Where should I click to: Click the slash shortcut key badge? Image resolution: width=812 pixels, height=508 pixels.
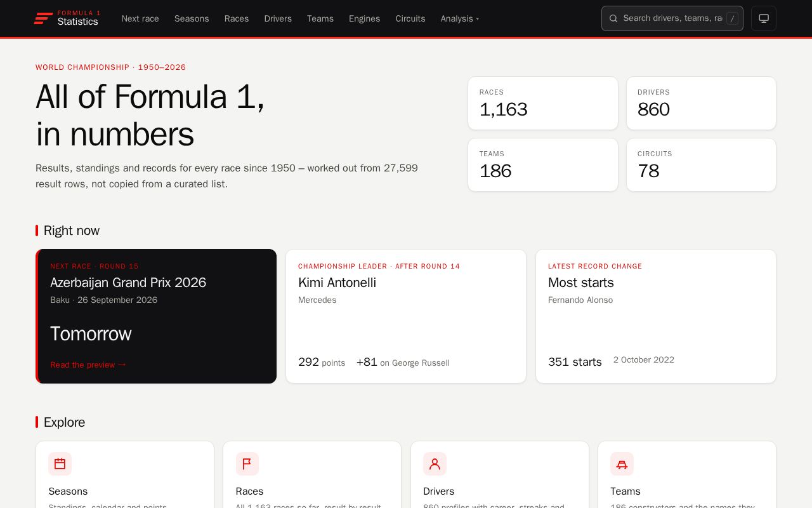click(x=732, y=18)
